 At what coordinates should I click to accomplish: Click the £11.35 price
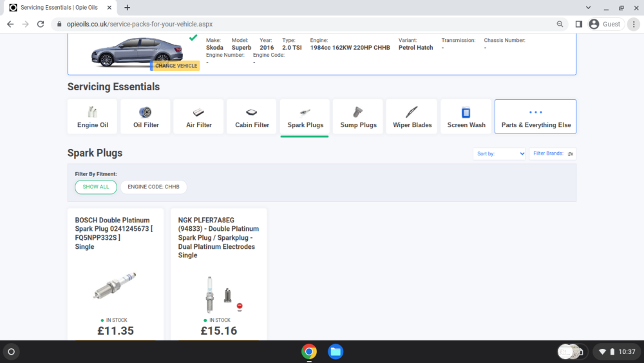click(115, 331)
